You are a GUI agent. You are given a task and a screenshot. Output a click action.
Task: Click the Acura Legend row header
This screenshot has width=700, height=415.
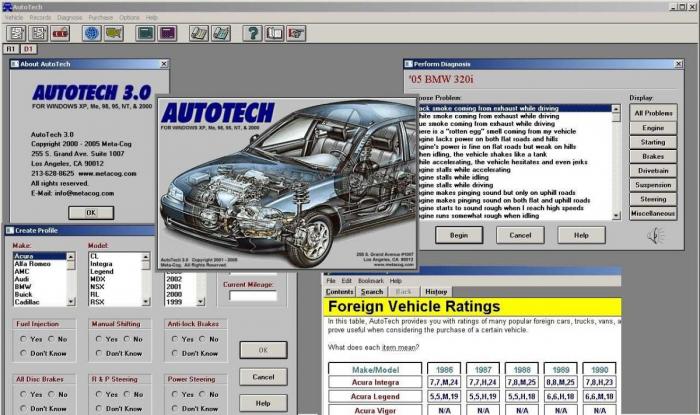click(x=375, y=396)
